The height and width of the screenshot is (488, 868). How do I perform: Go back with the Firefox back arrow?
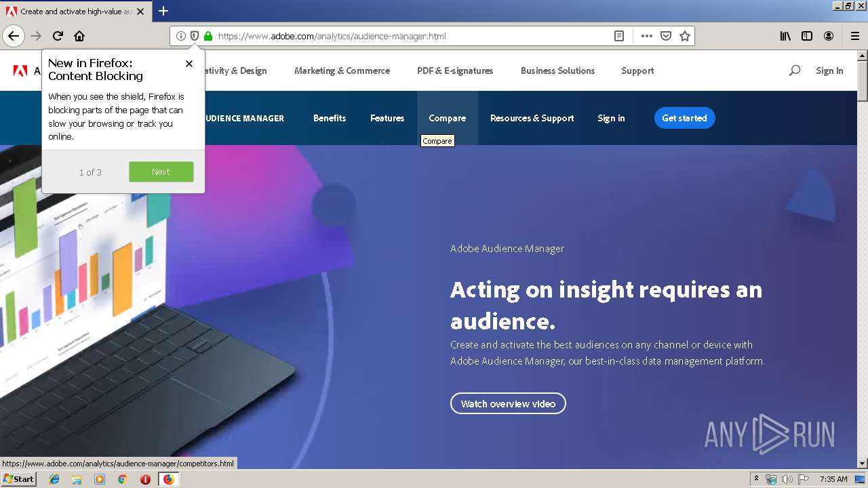(x=14, y=36)
